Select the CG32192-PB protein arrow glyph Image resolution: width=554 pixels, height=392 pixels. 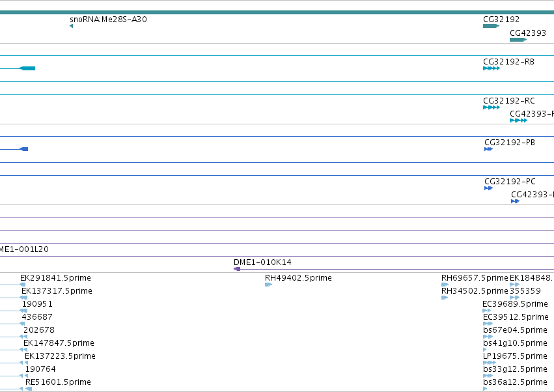coord(489,149)
